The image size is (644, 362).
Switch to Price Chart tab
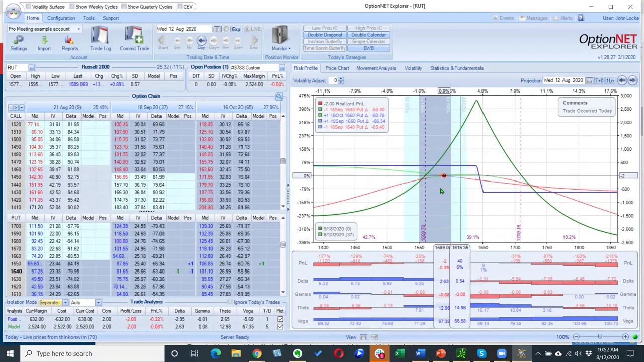337,68
